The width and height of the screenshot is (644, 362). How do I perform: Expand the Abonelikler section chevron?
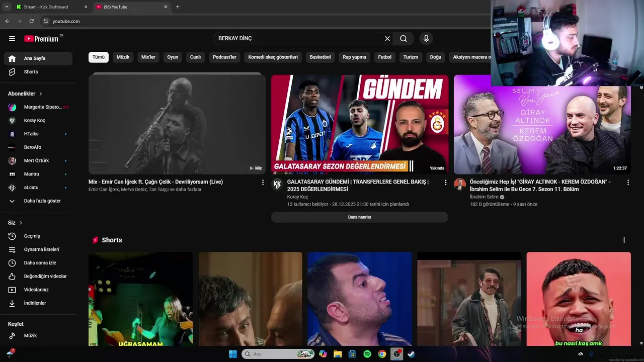(x=41, y=94)
